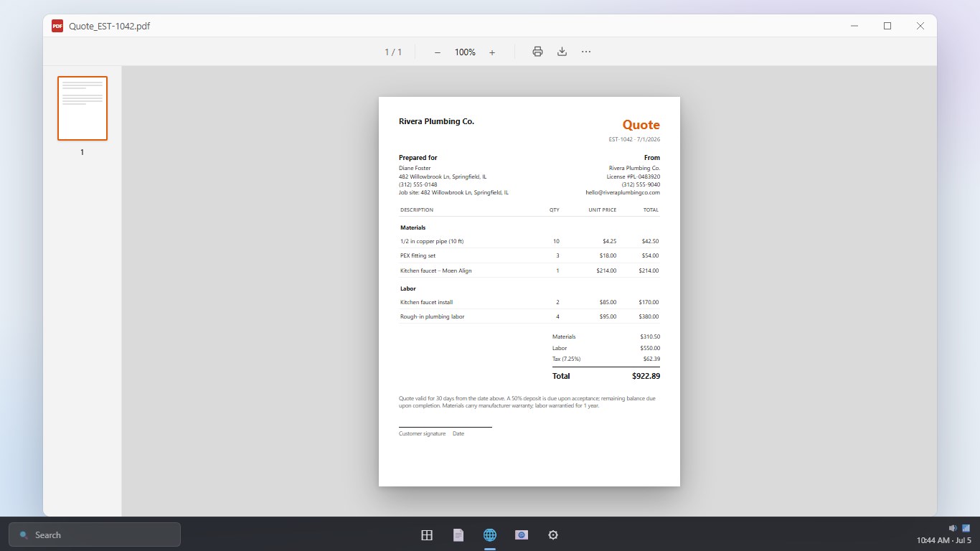Viewport: 980px width, 551px height.
Task: Click the network tray icon
Action: click(x=966, y=528)
